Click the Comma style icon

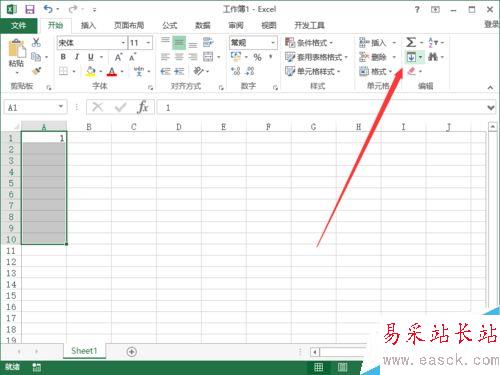pyautogui.click(x=271, y=57)
